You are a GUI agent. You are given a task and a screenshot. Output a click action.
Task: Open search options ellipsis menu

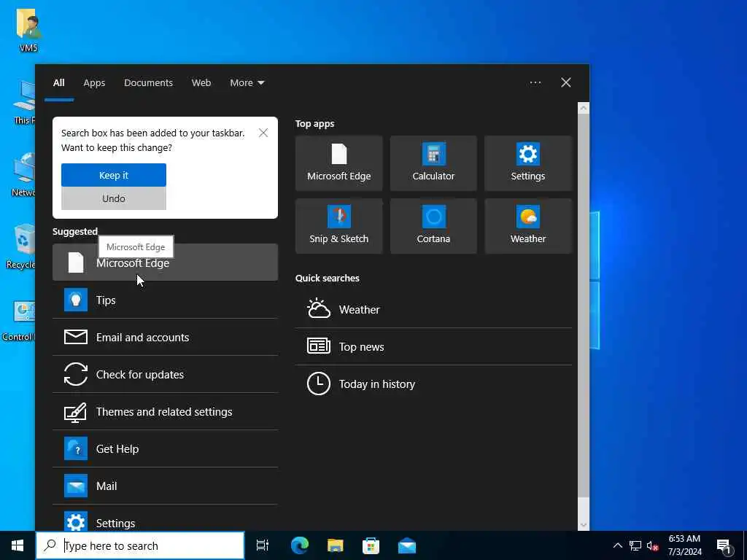[535, 83]
